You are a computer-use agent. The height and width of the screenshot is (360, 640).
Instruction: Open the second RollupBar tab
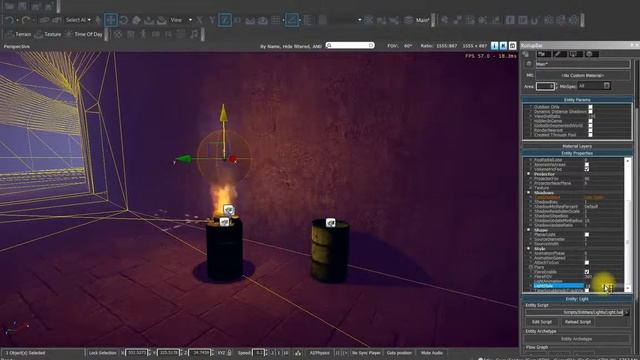[543, 54]
